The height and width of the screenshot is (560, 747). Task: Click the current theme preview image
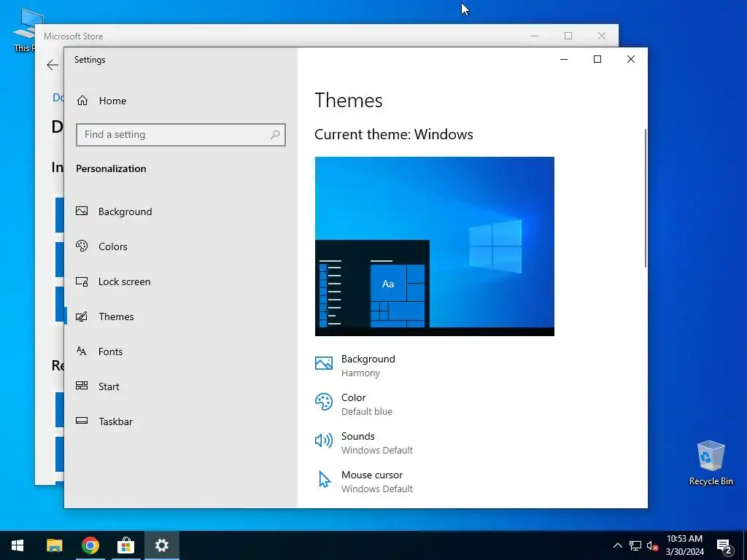435,246
